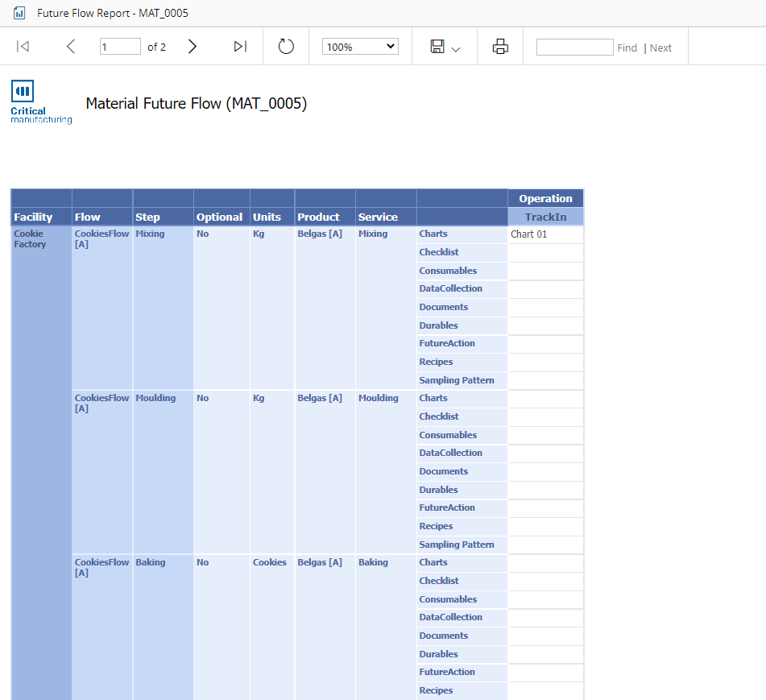This screenshot has height=700, width=766.
Task: Click the Next search result link
Action: (x=660, y=48)
